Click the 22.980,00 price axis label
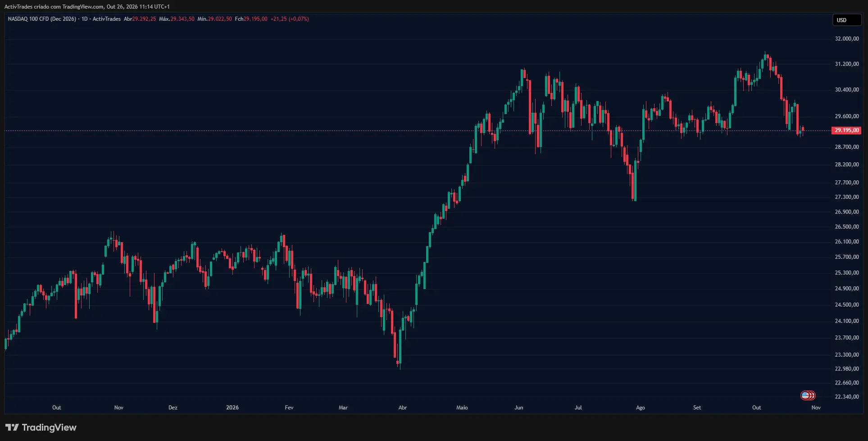The image size is (868, 441). 847,369
